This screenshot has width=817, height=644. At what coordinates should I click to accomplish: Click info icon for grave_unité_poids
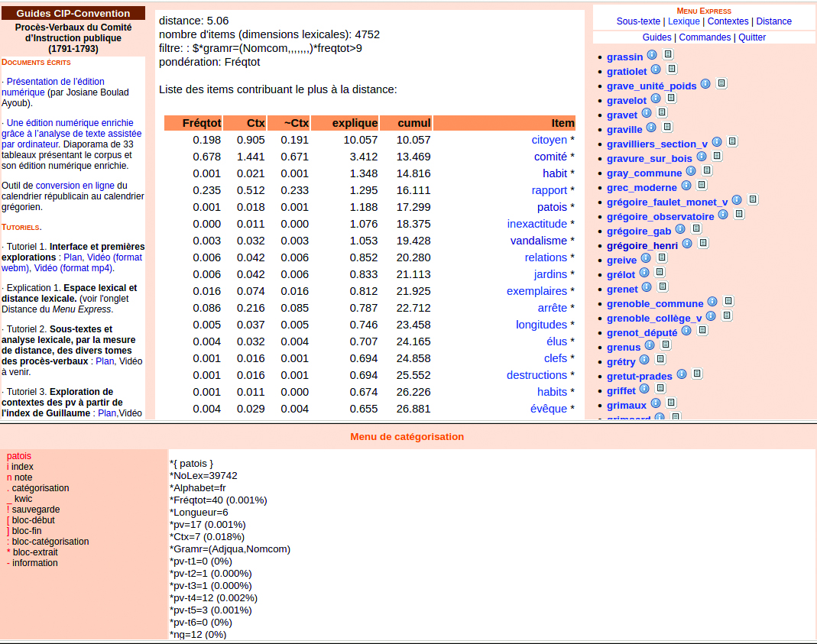pyautogui.click(x=705, y=84)
